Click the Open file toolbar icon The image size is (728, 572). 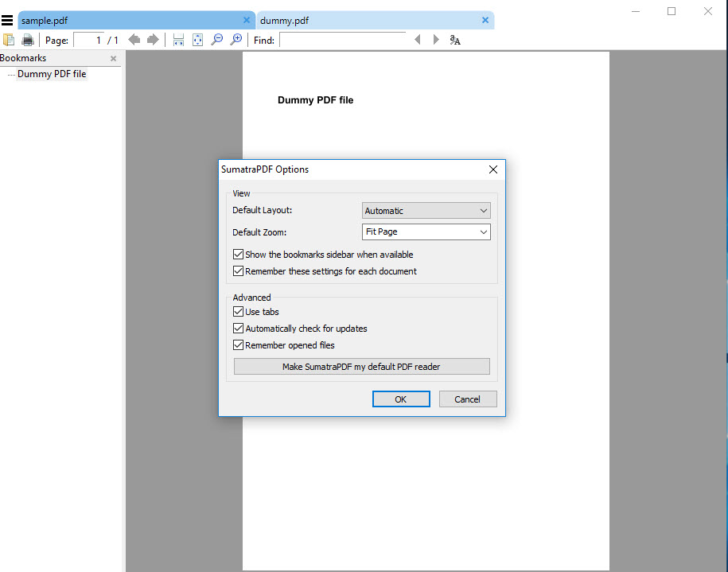pos(9,40)
